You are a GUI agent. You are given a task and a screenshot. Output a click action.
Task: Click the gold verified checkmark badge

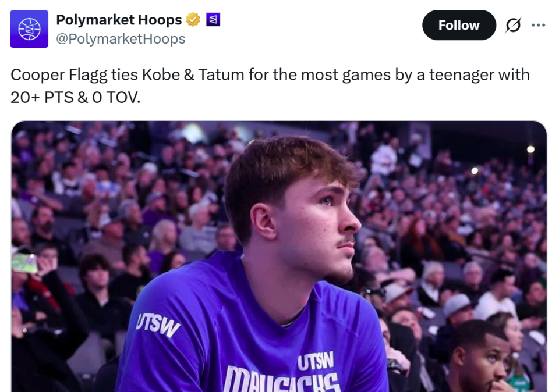pyautogui.click(x=193, y=20)
